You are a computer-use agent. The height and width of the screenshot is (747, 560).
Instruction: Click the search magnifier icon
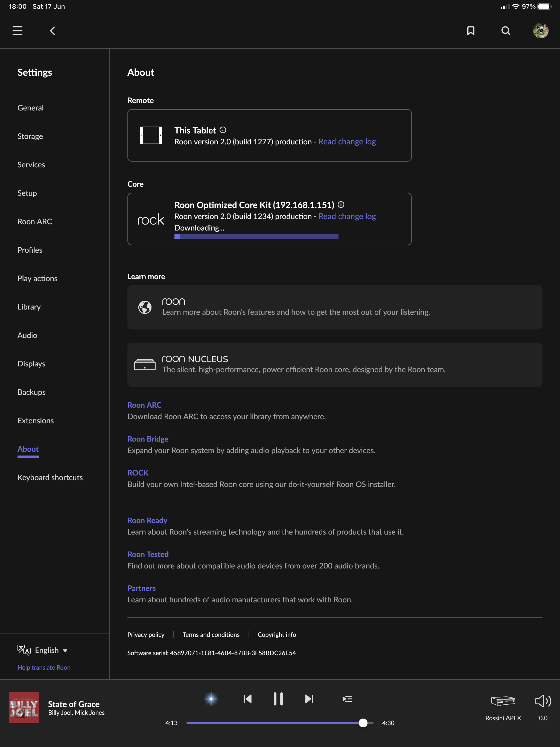coord(506,31)
